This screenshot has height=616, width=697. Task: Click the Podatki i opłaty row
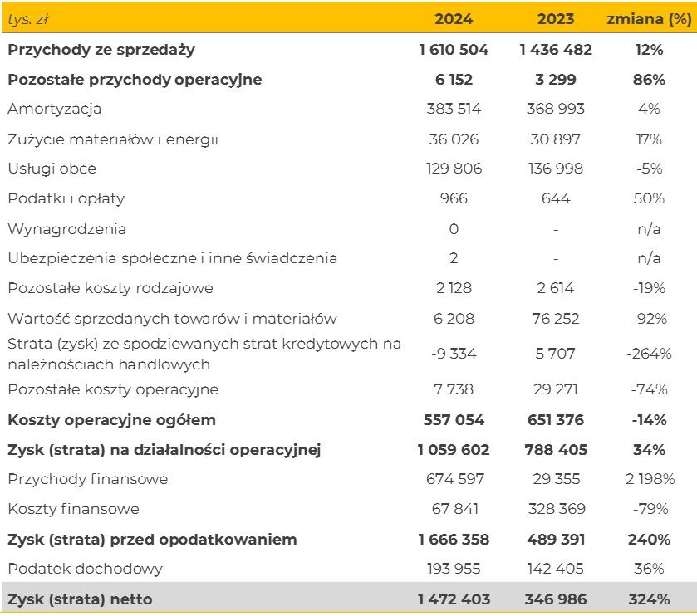coord(61,198)
